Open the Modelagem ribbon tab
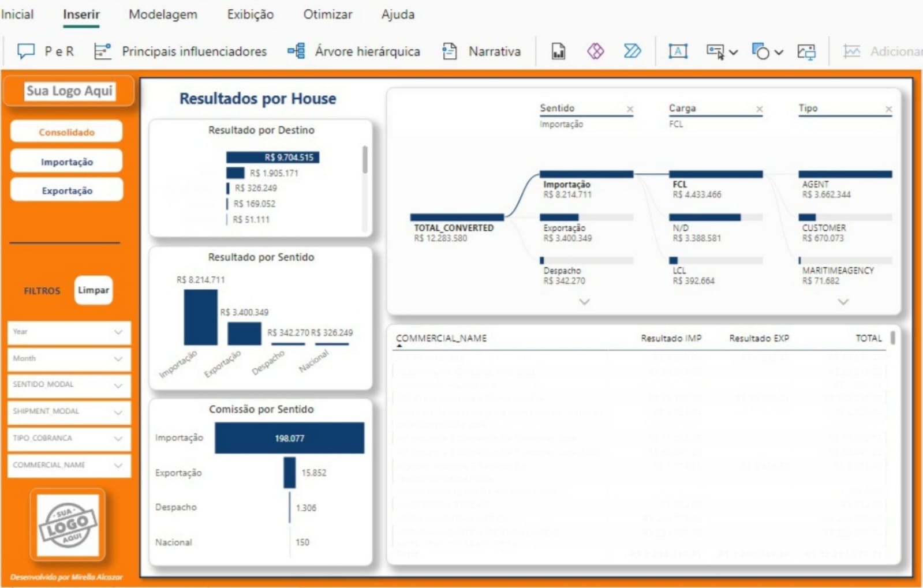 pos(163,14)
